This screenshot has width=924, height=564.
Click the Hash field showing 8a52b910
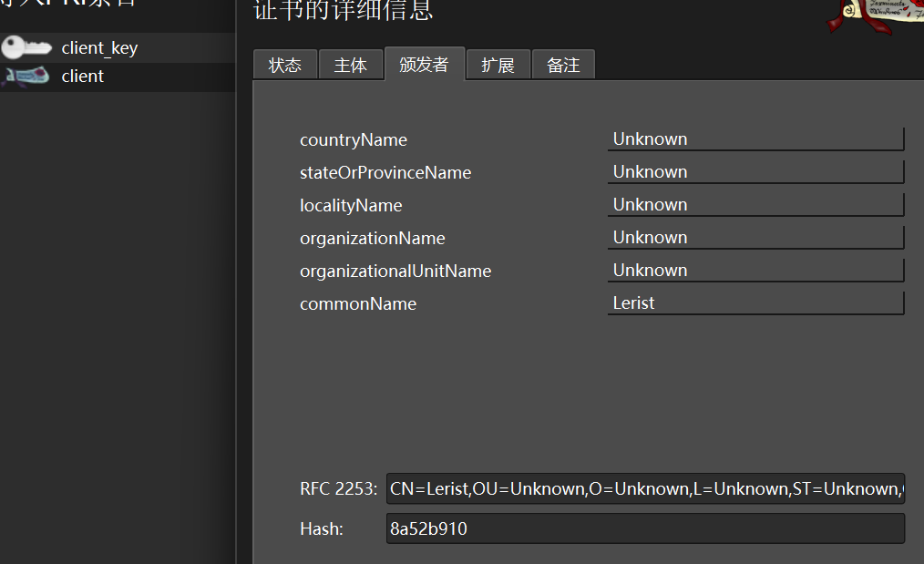click(x=644, y=528)
